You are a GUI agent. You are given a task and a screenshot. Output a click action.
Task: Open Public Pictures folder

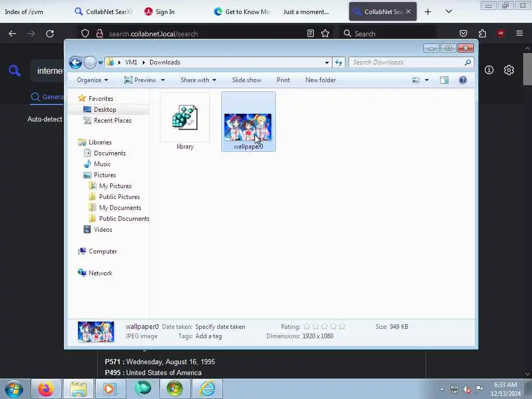119,197
